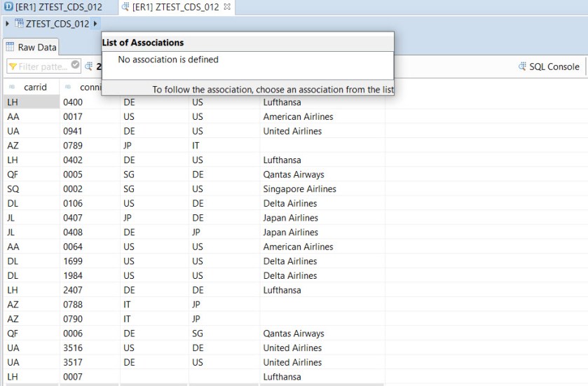The height and width of the screenshot is (386, 588).
Task: Click the Raw Data table icon
Action: (x=11, y=48)
